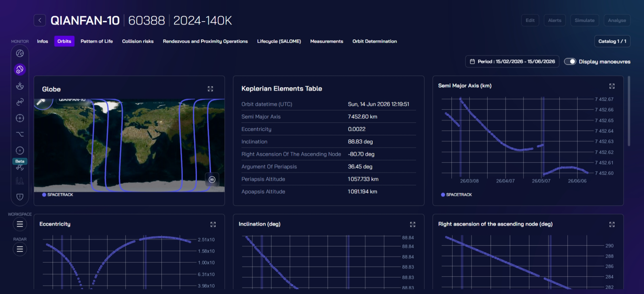Screen dimensions: 644x294
Task: Open Rendezvous and Proximity Operations tab
Action: (205, 41)
